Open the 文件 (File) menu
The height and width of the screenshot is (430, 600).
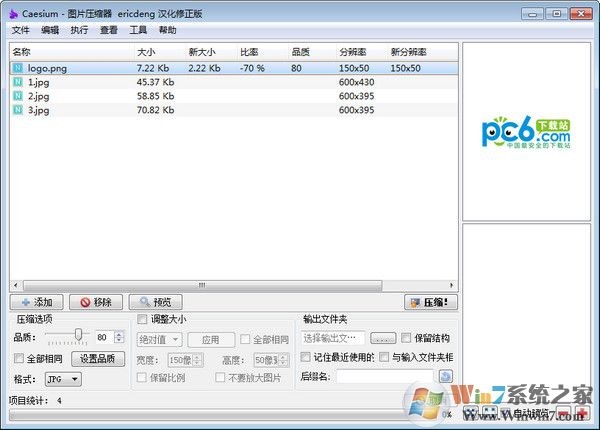click(20, 30)
